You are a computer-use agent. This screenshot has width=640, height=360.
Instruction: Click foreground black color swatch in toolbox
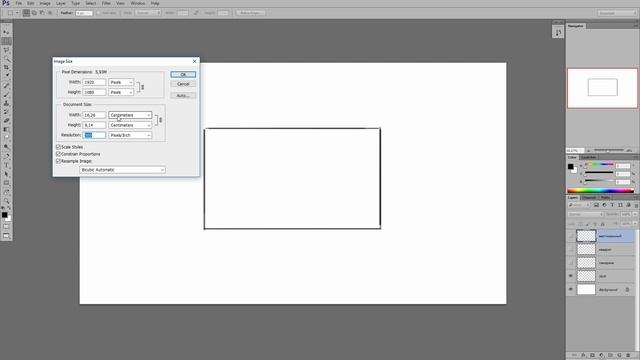(4, 215)
